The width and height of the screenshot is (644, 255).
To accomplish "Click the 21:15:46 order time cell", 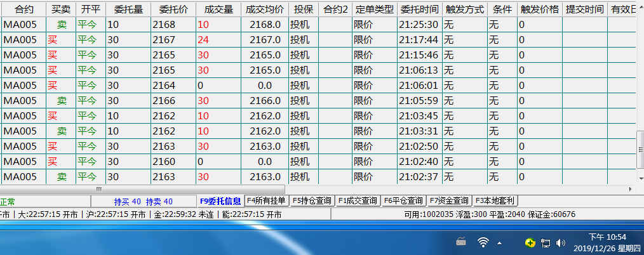I will tap(420, 55).
